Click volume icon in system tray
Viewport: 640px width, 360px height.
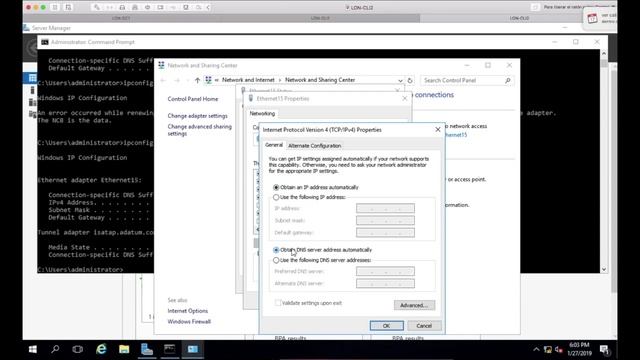pyautogui.click(x=559, y=350)
